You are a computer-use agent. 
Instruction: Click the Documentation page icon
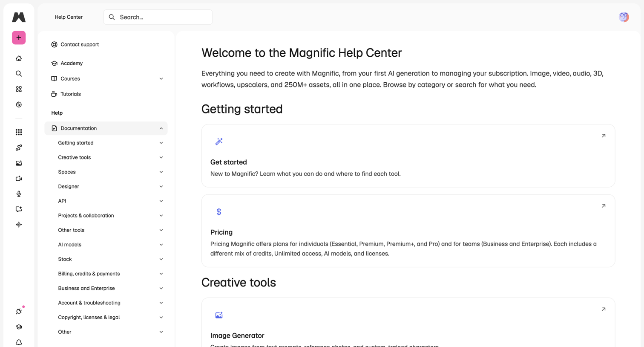pyautogui.click(x=54, y=128)
